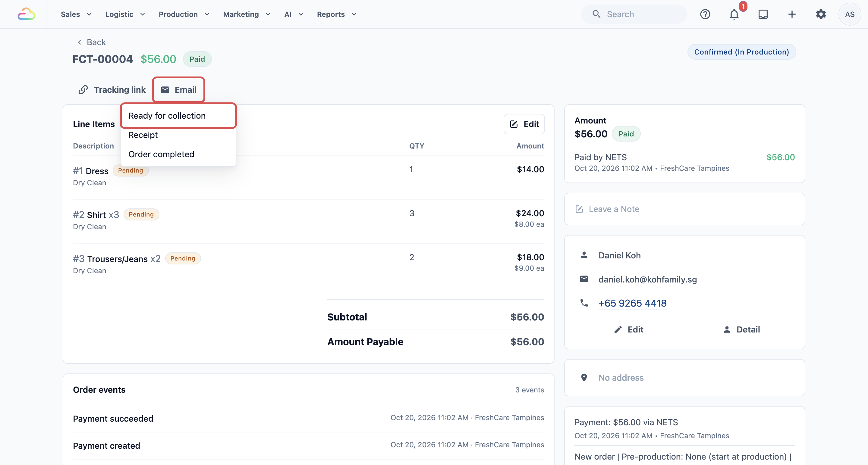The image size is (868, 465).
Task: Open the Sales menu
Action: [x=76, y=14]
